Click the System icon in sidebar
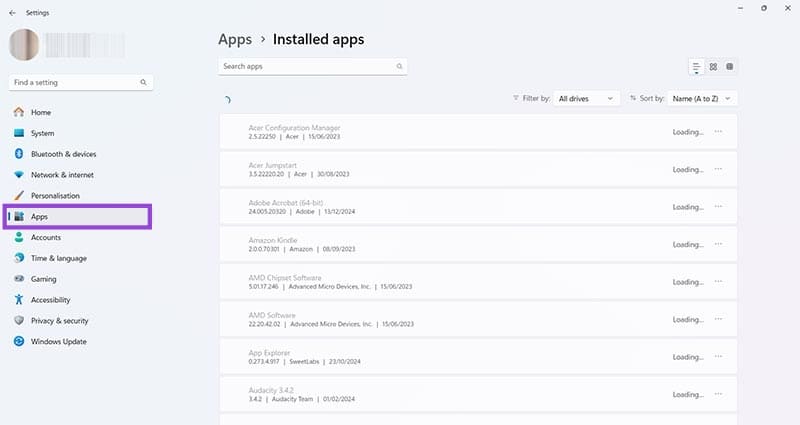 click(x=19, y=133)
